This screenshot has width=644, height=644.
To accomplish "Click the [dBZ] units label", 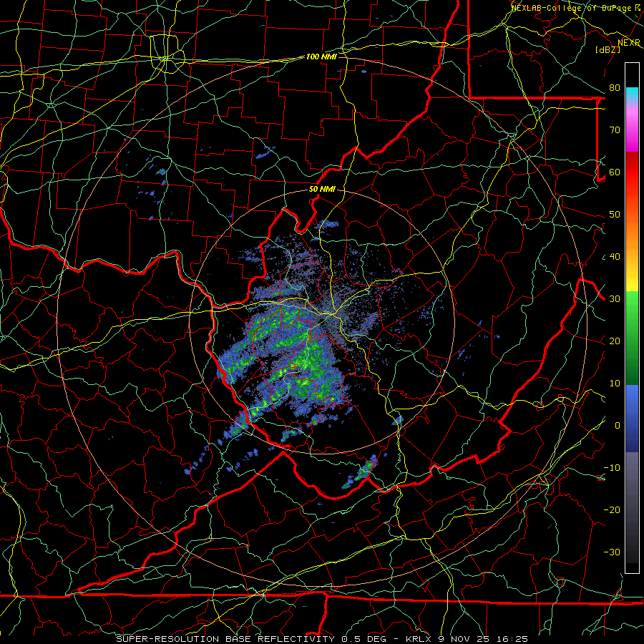I will coord(608,49).
